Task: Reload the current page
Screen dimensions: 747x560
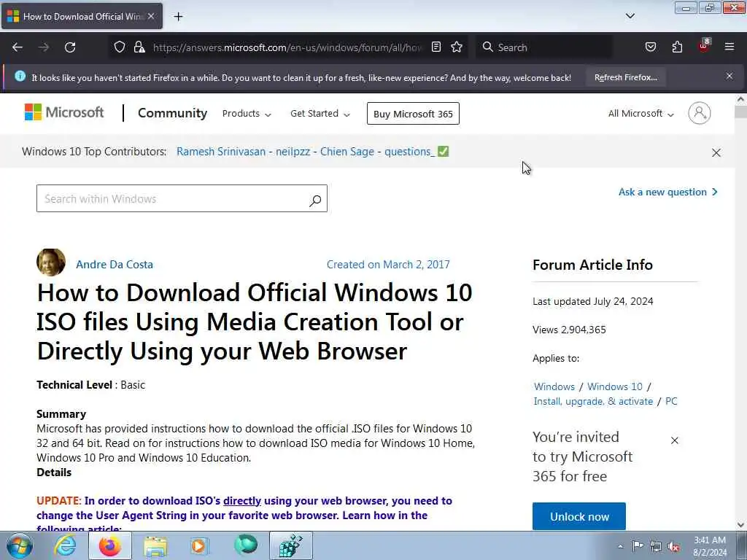Action: pyautogui.click(x=70, y=47)
